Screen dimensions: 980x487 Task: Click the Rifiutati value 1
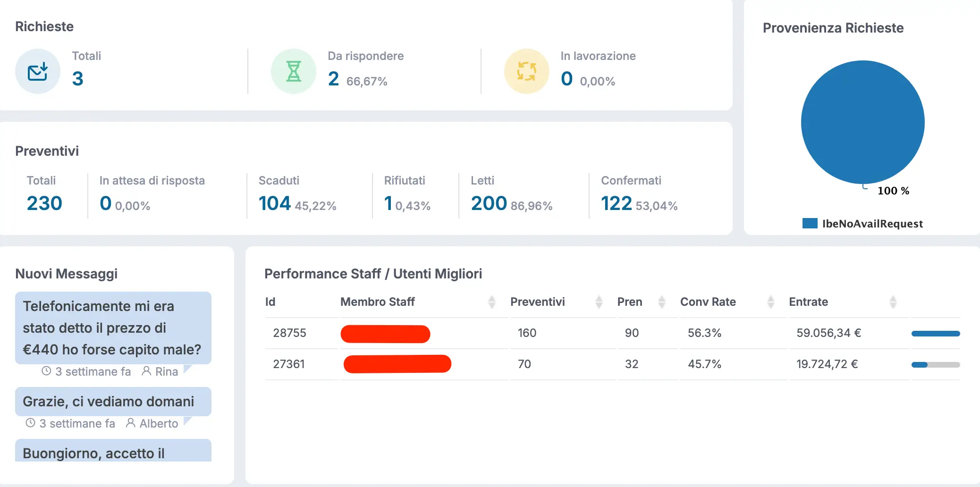388,203
